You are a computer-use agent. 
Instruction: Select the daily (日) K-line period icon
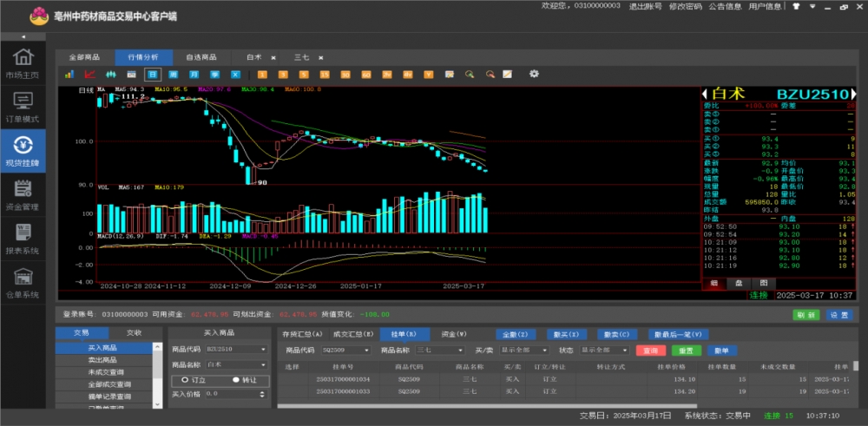tap(153, 75)
